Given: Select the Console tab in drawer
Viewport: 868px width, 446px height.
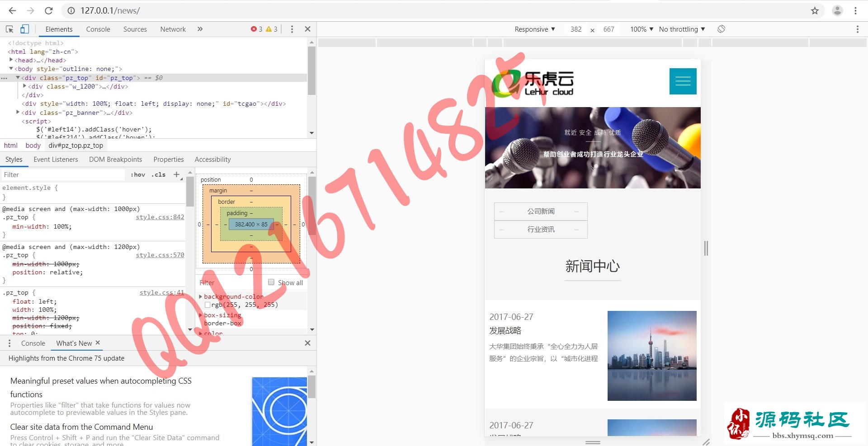Looking at the screenshot, I should coord(33,343).
